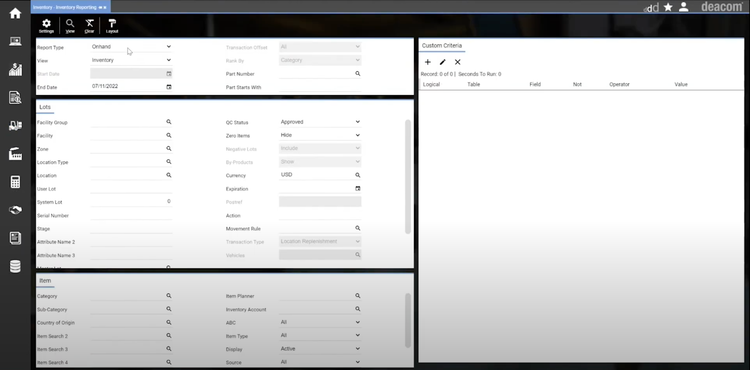The height and width of the screenshot is (370, 750).
Task: Open the forklift inventory sidebar icon
Action: tap(15, 126)
